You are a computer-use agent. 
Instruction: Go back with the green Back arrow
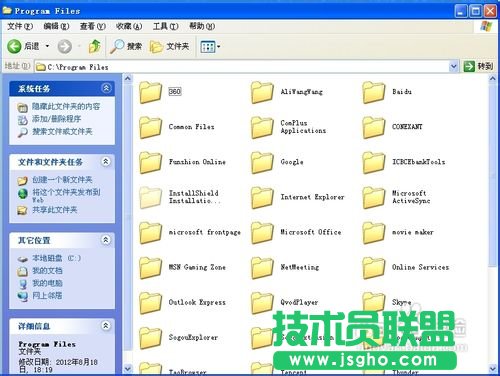point(14,46)
